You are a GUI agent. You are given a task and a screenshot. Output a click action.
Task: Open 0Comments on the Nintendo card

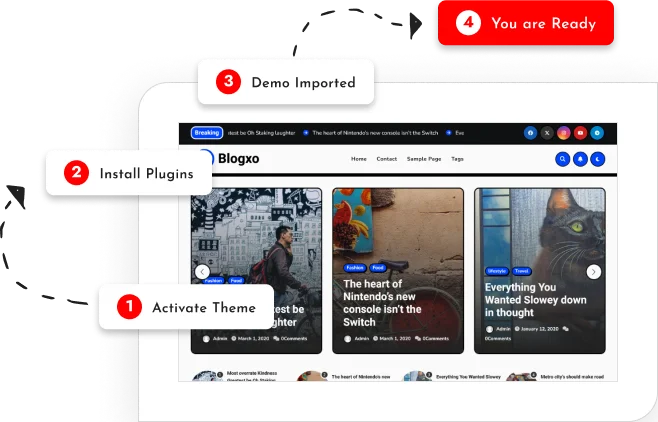[x=435, y=339]
